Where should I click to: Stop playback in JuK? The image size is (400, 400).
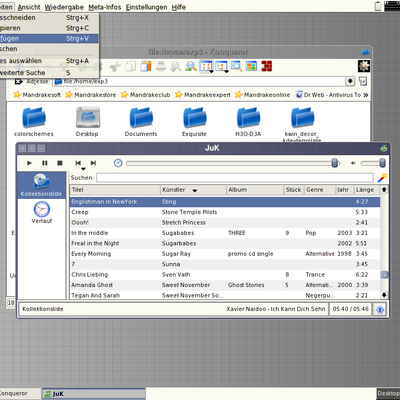point(60,163)
